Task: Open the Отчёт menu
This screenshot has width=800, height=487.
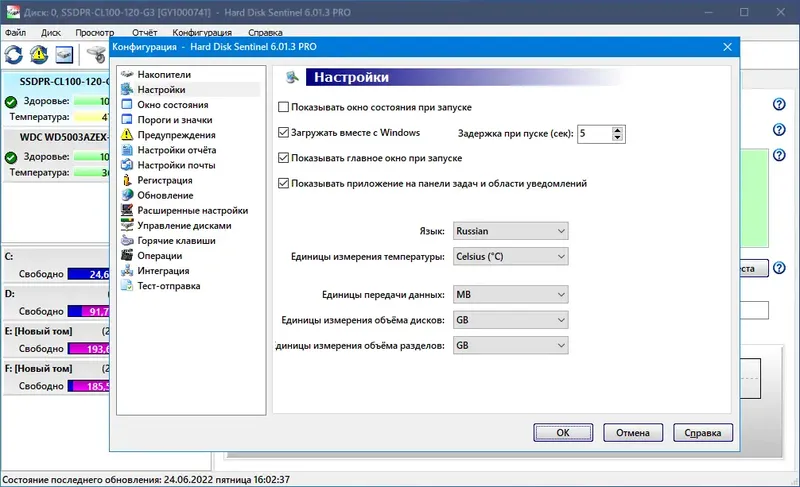Action: pos(144,32)
